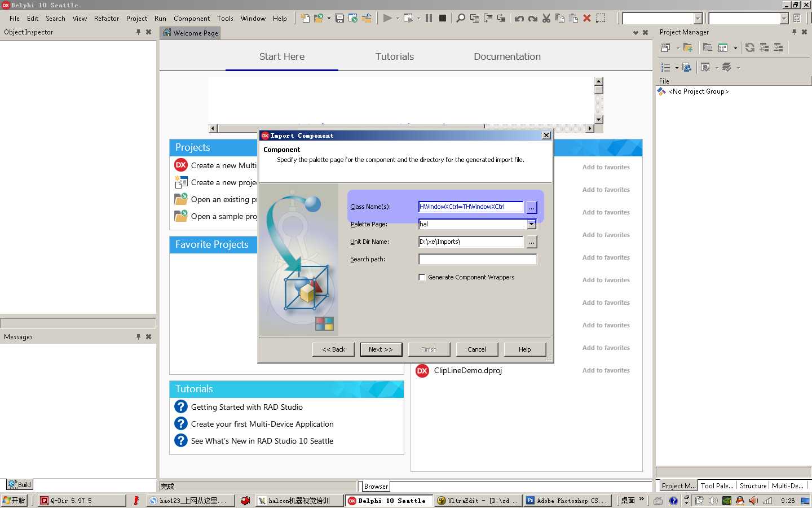Expand the Sort list dropdown in Project Manager

pyautogui.click(x=677, y=68)
